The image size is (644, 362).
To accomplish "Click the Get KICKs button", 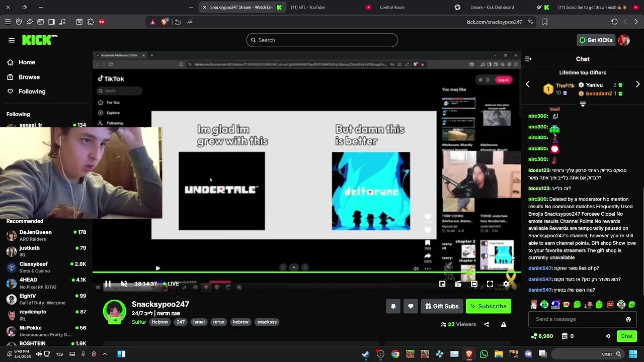I will tap(596, 40).
